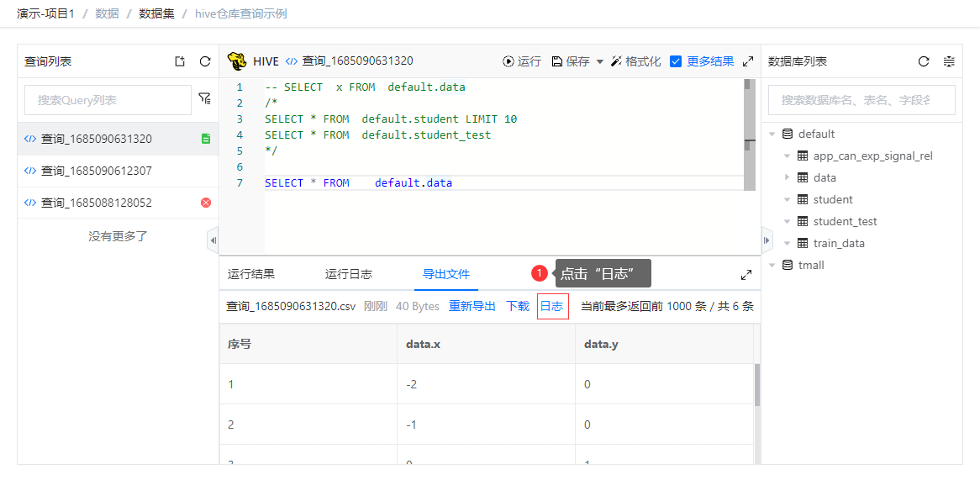
Task: Click the data.y column header
Action: pos(664,344)
